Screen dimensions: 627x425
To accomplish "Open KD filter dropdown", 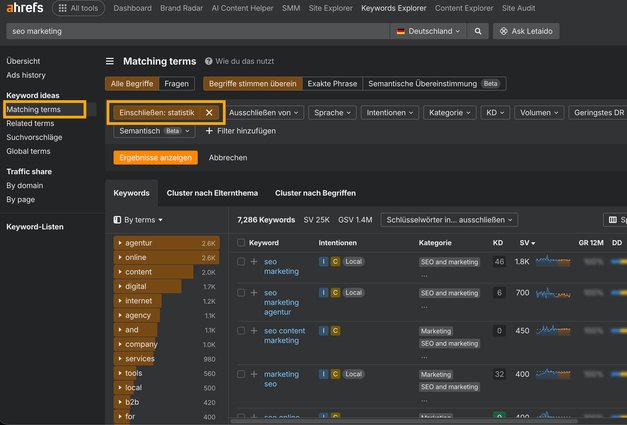I will [495, 113].
